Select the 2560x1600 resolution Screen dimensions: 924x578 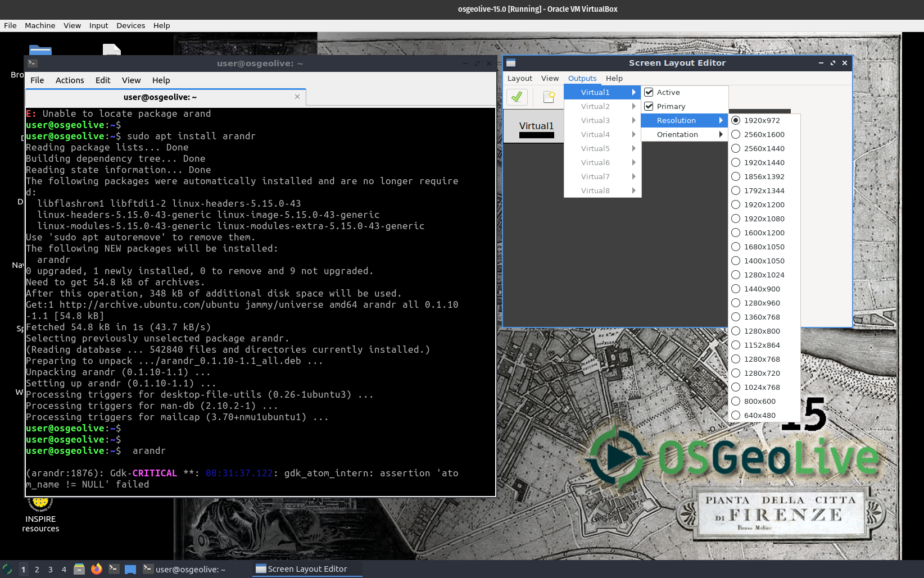764,134
